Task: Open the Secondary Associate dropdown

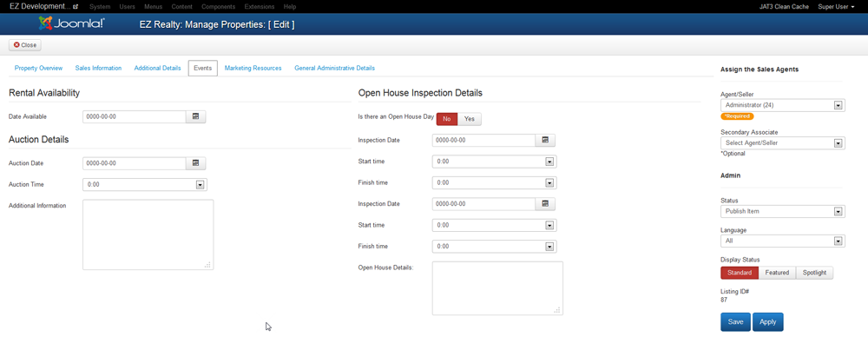Action: click(783, 143)
